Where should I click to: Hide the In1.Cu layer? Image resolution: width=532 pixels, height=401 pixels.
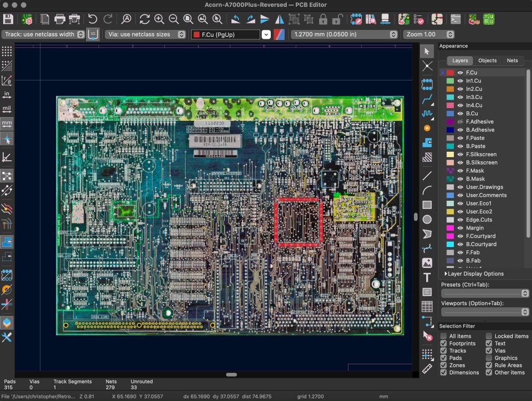[460, 81]
